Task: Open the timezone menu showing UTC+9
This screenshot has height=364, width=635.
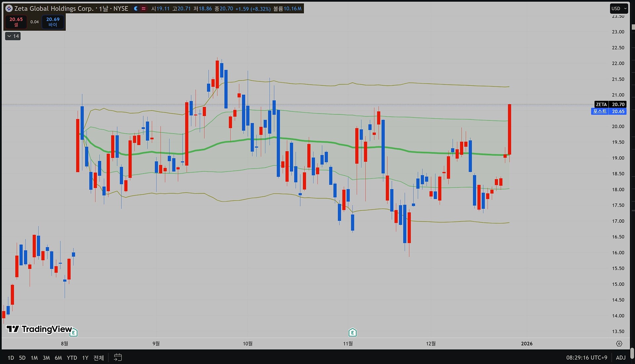Action: tap(586, 357)
